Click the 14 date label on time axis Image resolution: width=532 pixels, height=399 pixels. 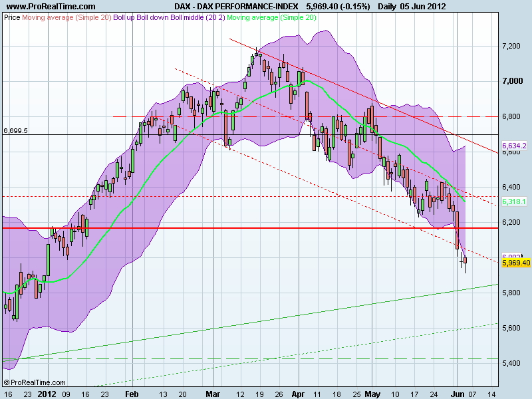pyautogui.click(x=491, y=394)
